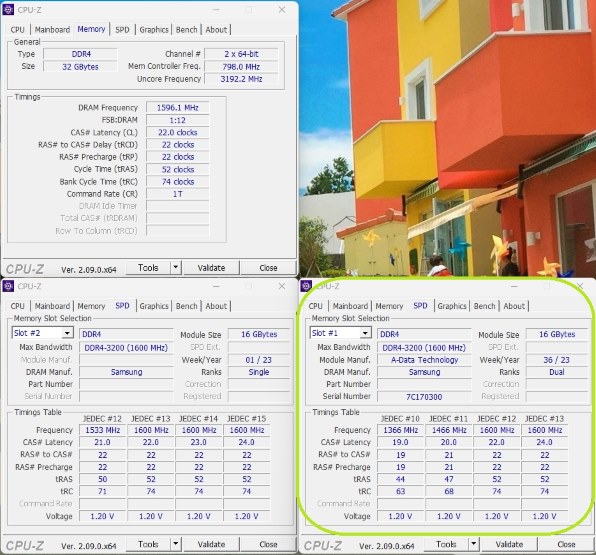Click Close button in the Slot #1 window

pyautogui.click(x=566, y=544)
